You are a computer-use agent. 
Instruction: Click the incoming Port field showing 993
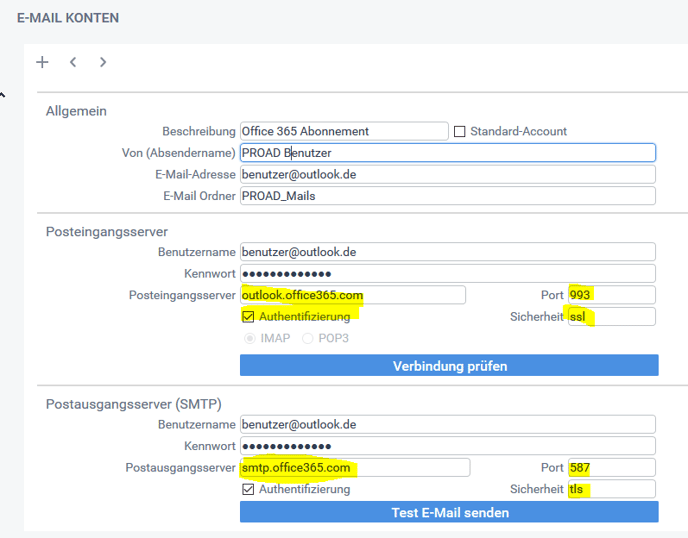tap(610, 295)
